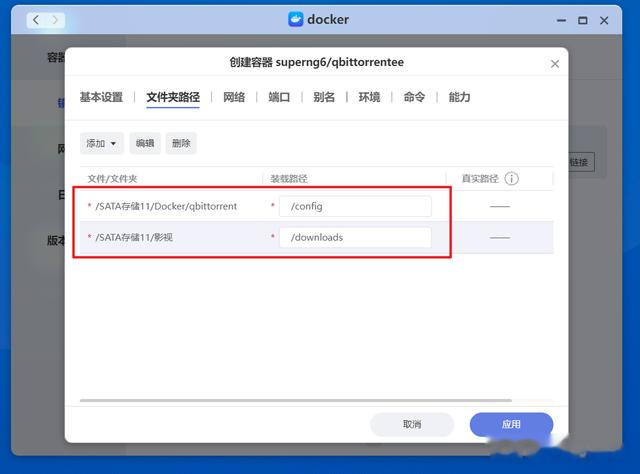Open the 能力 tab
The width and height of the screenshot is (640, 474).
pos(459,97)
